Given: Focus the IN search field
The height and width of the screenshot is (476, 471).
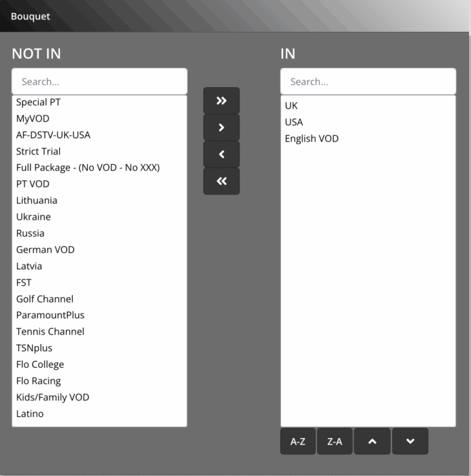Looking at the screenshot, I should point(368,82).
